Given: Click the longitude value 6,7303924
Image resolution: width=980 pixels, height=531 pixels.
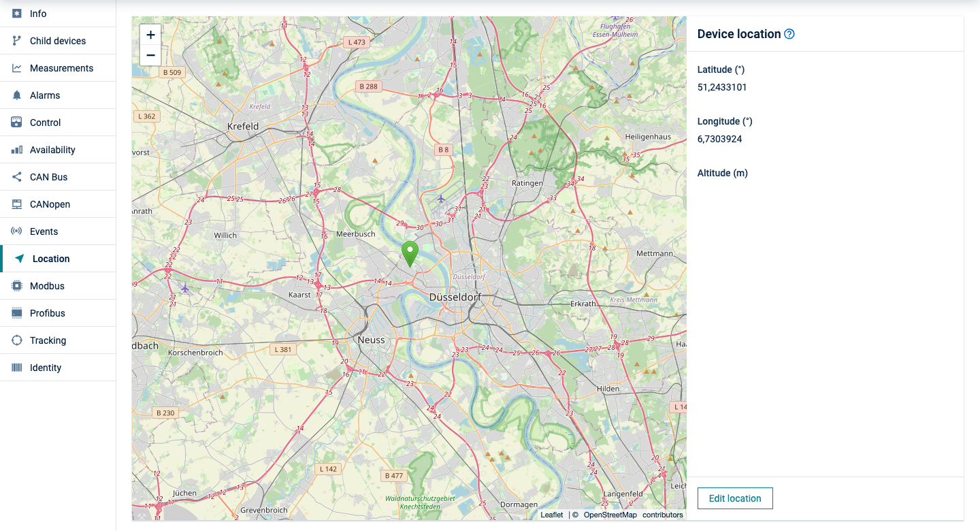Looking at the screenshot, I should [x=720, y=139].
